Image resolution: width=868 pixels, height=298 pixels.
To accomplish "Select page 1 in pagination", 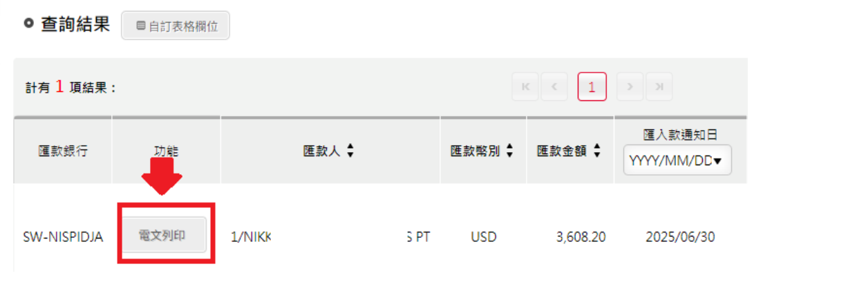I will [592, 87].
